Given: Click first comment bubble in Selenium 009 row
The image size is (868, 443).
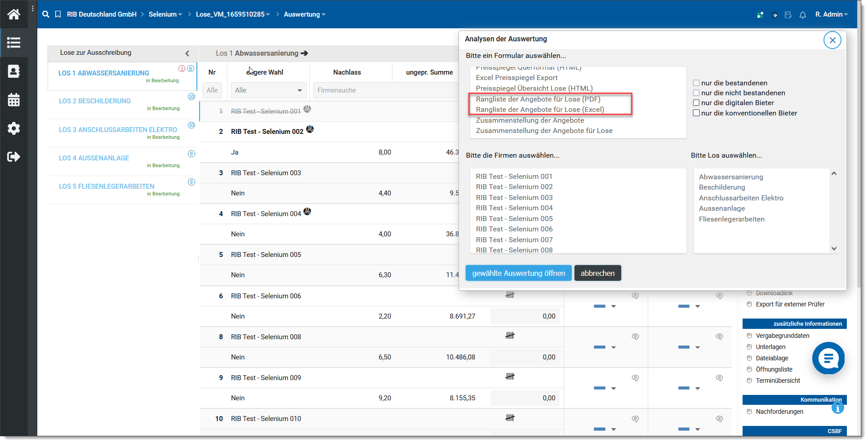Looking at the screenshot, I should [635, 378].
